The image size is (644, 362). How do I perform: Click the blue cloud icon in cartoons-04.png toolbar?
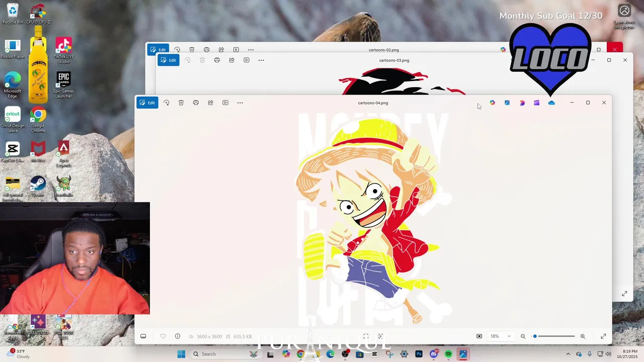[551, 103]
